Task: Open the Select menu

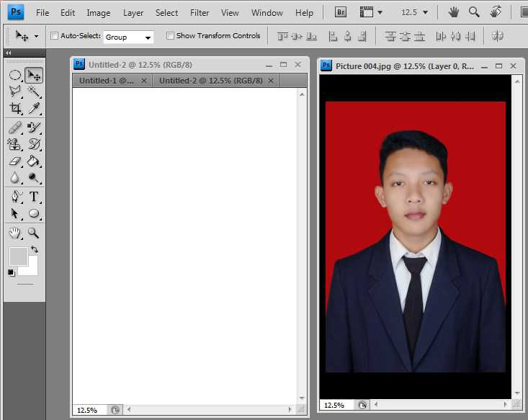Action: point(166,13)
